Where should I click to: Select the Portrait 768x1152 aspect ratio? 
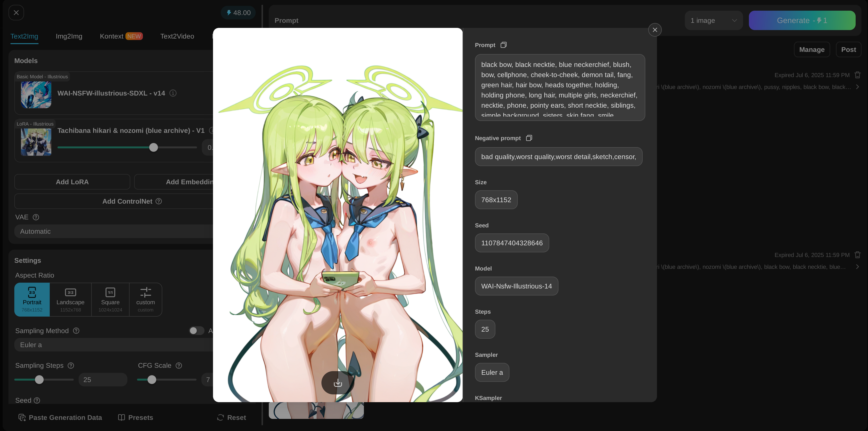[x=32, y=300]
